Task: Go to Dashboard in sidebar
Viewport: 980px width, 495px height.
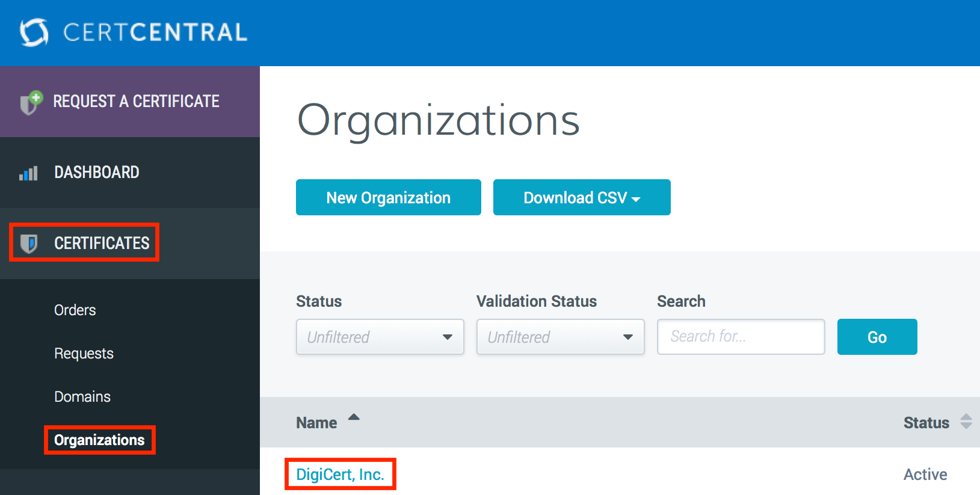Action: 130,173
